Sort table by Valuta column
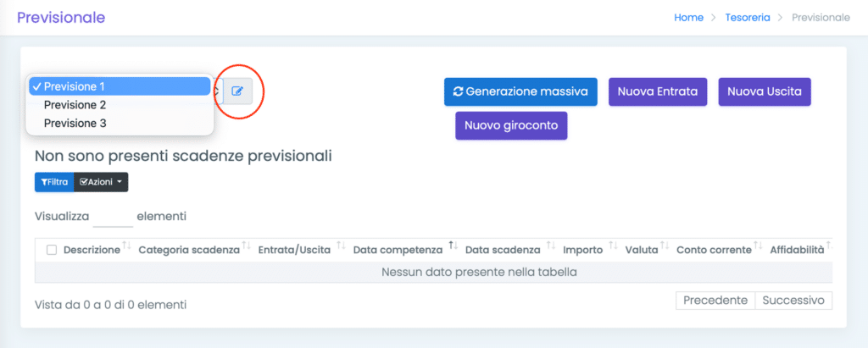Image resolution: width=868 pixels, height=348 pixels. coord(665,246)
